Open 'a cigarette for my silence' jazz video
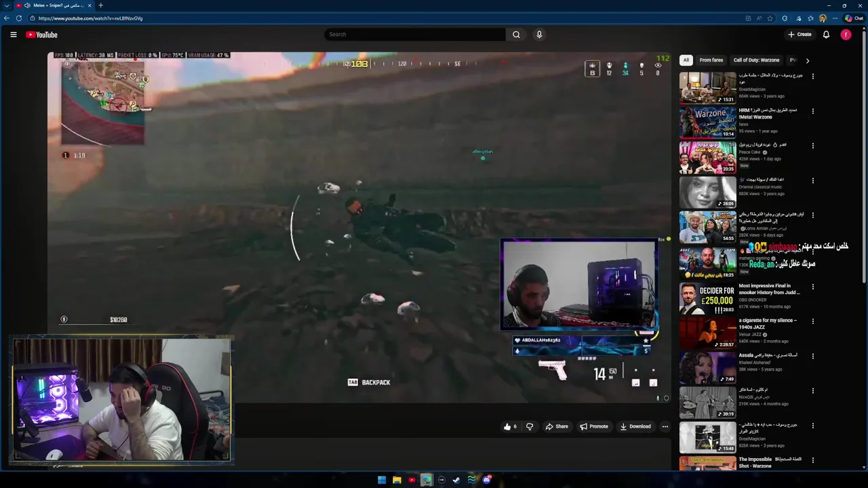 point(768,323)
